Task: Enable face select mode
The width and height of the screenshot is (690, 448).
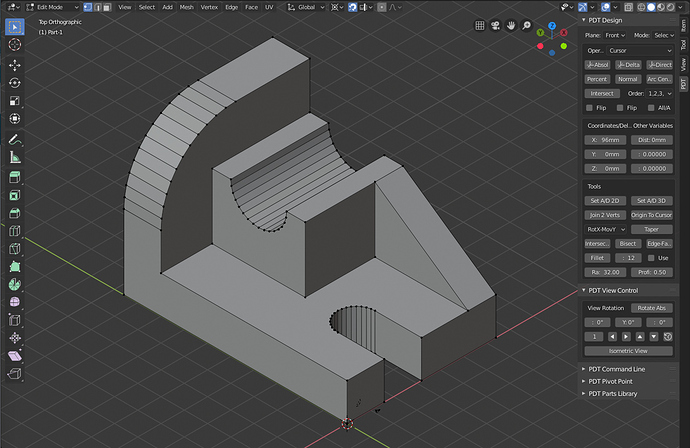Action: tap(107, 7)
